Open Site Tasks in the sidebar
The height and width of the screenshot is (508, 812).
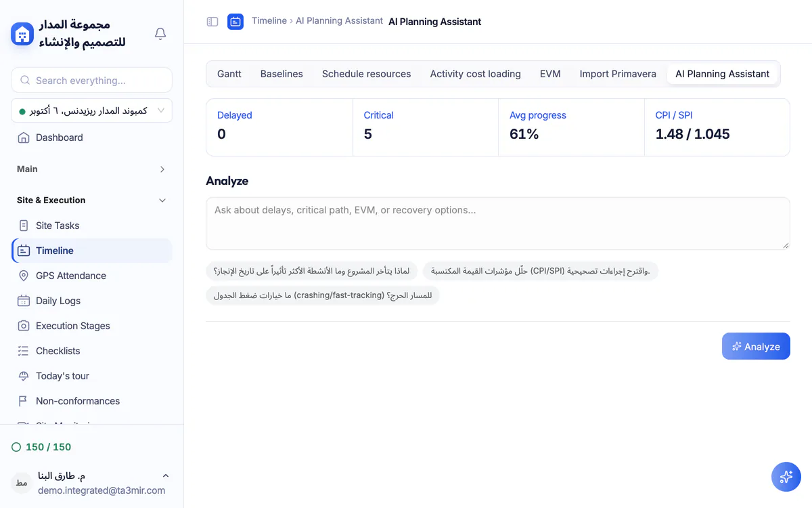(x=91, y=226)
